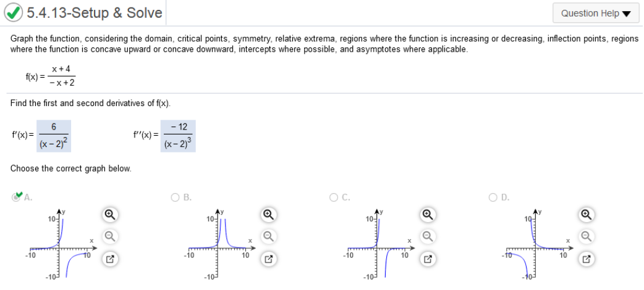Open graph B in popup window

[269, 259]
